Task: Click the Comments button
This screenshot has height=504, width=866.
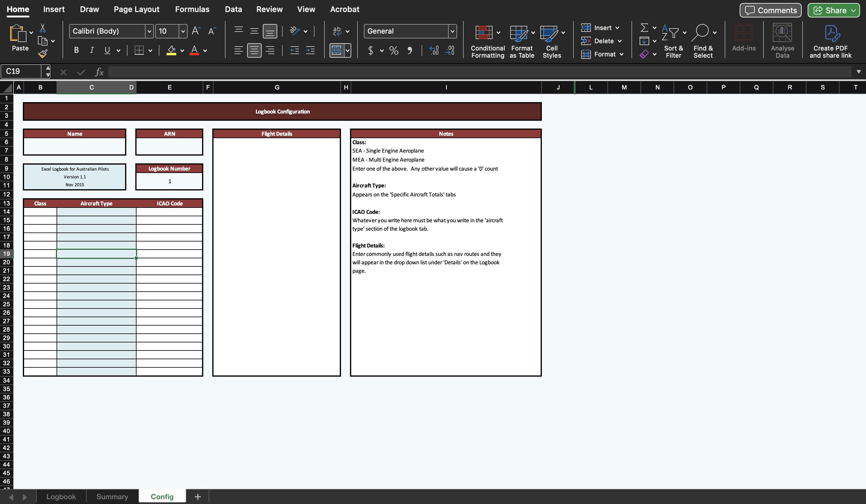Action: [770, 10]
